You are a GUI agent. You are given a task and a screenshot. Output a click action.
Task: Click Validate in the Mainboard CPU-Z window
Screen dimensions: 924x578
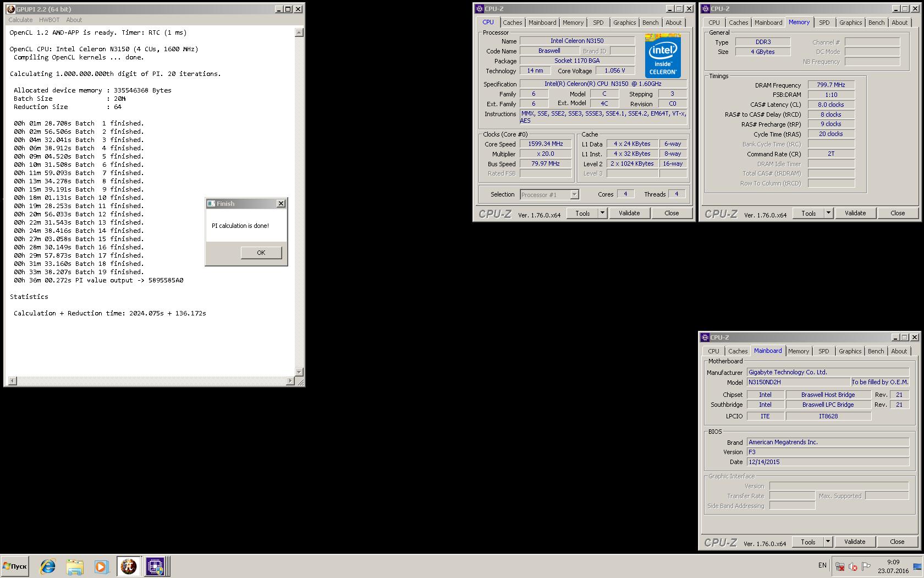[855, 542]
